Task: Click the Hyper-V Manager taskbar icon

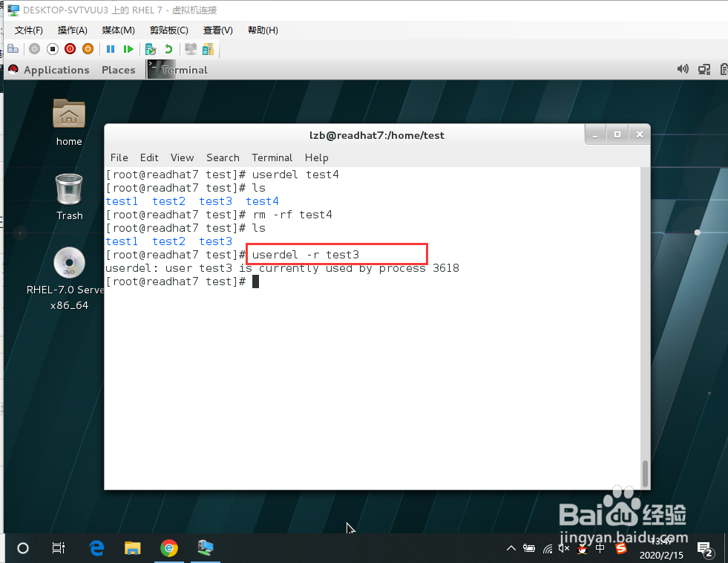Action: point(206,548)
